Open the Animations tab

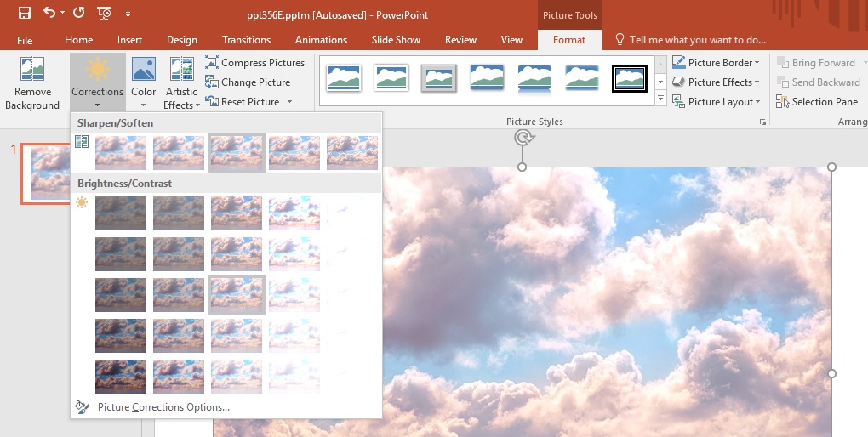tap(321, 40)
